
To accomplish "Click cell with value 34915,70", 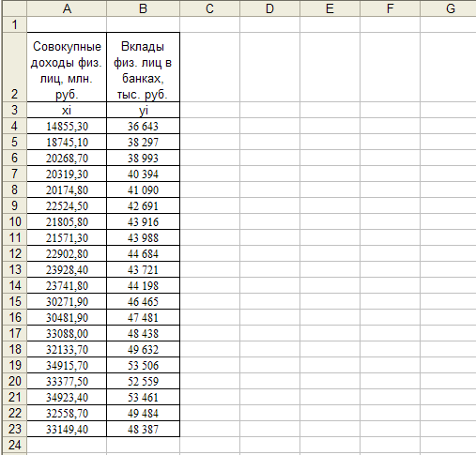I will [x=67, y=365].
